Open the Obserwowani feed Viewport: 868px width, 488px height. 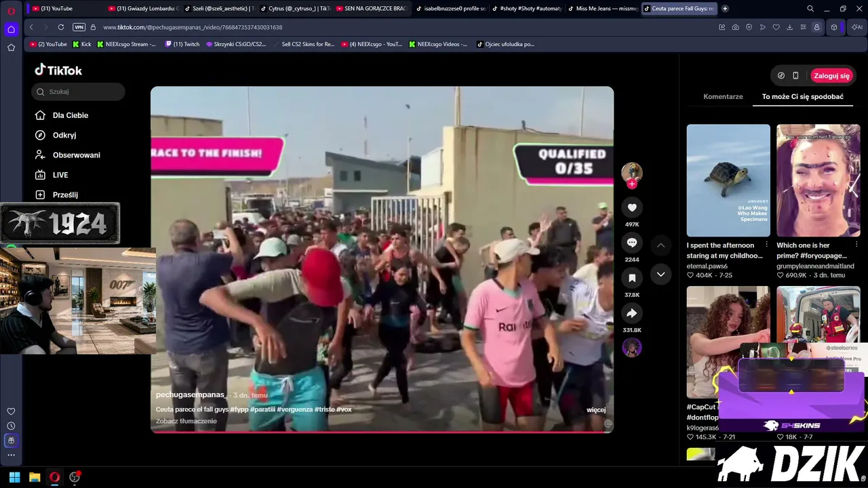[x=68, y=155]
